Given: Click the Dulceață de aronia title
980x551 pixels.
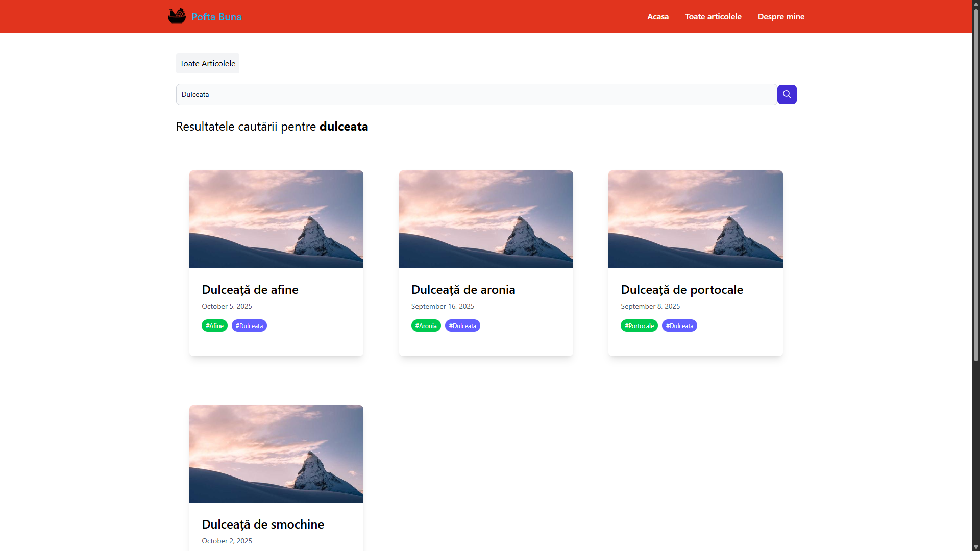Looking at the screenshot, I should [463, 290].
